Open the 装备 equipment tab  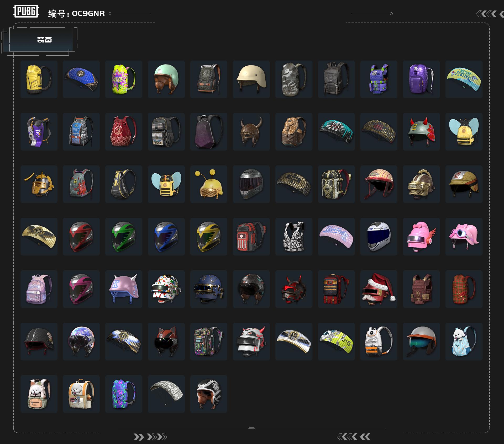point(41,40)
